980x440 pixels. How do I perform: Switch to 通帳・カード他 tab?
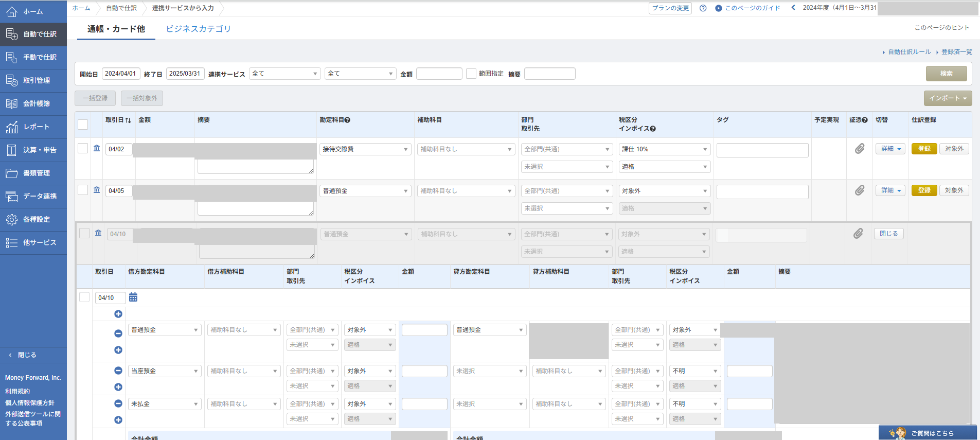(x=116, y=29)
